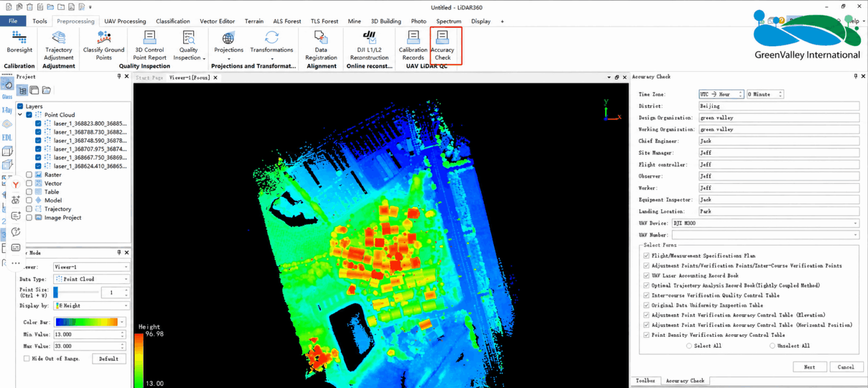Launch the Trajectory Adjustment tool
This screenshot has width=868, height=388.
(59, 46)
